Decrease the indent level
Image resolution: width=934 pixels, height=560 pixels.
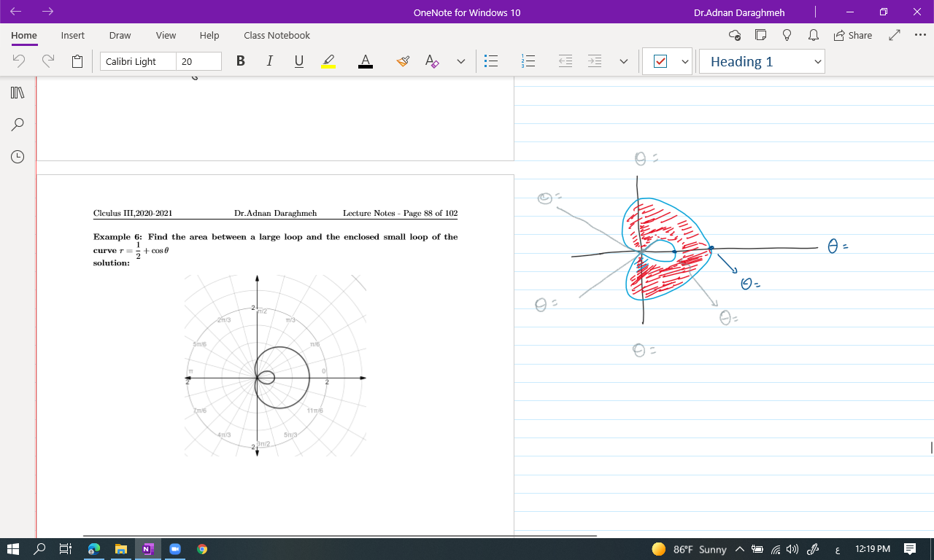[566, 62]
